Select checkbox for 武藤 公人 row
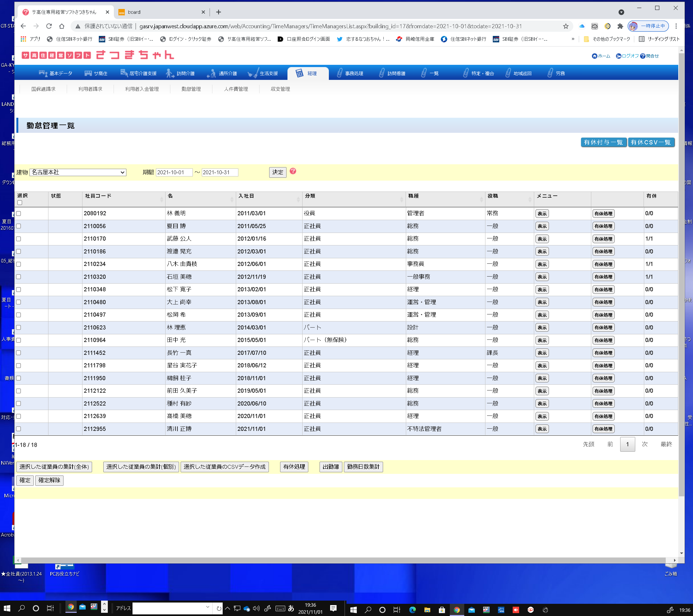This screenshot has width=693, height=616. [19, 239]
